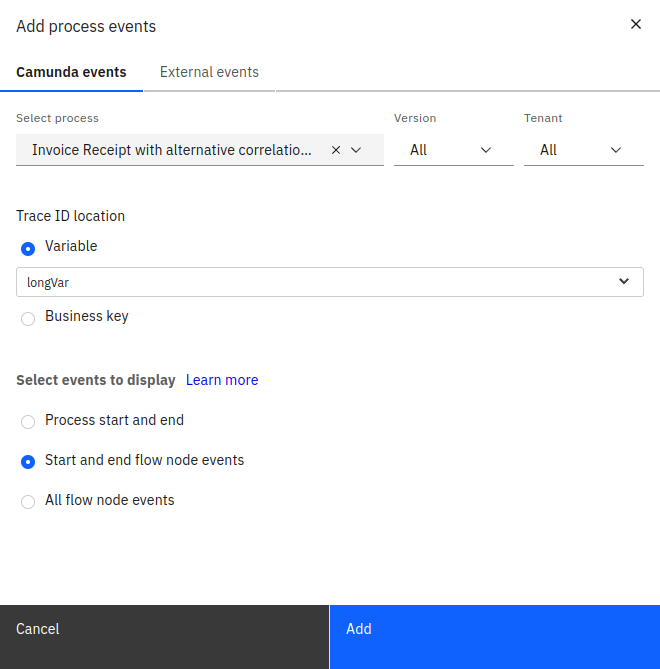Expand the longVar variable dropdown
The image size is (660, 669).
[x=624, y=282]
